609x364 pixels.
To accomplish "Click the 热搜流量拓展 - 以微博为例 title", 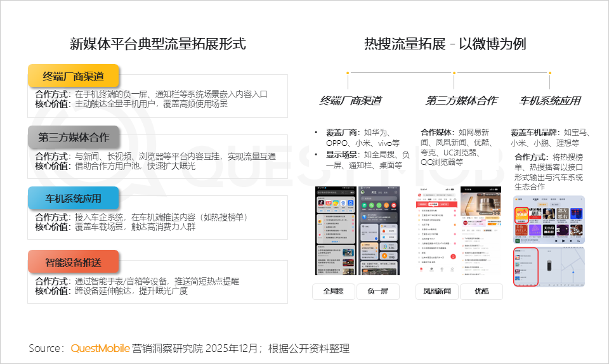I will (x=445, y=44).
